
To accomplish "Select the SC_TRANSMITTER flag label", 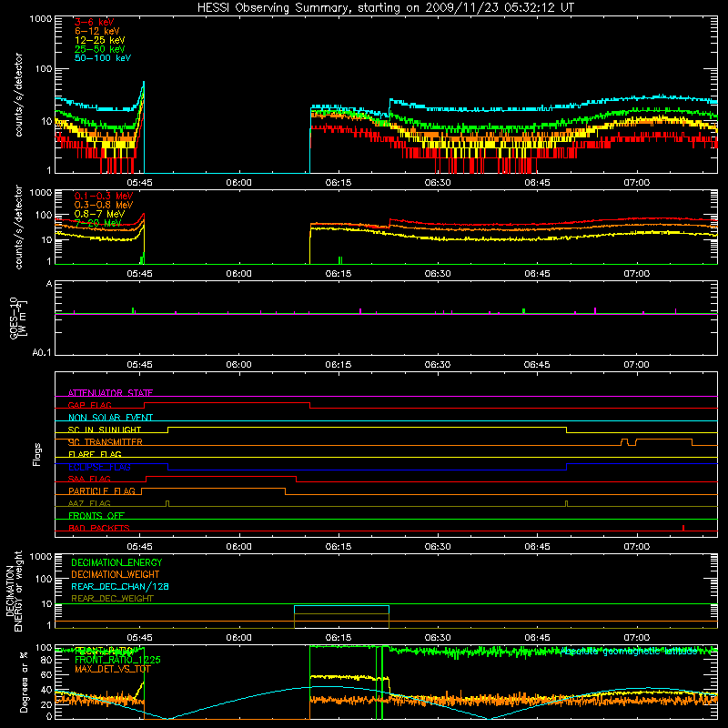I will pos(106,441).
